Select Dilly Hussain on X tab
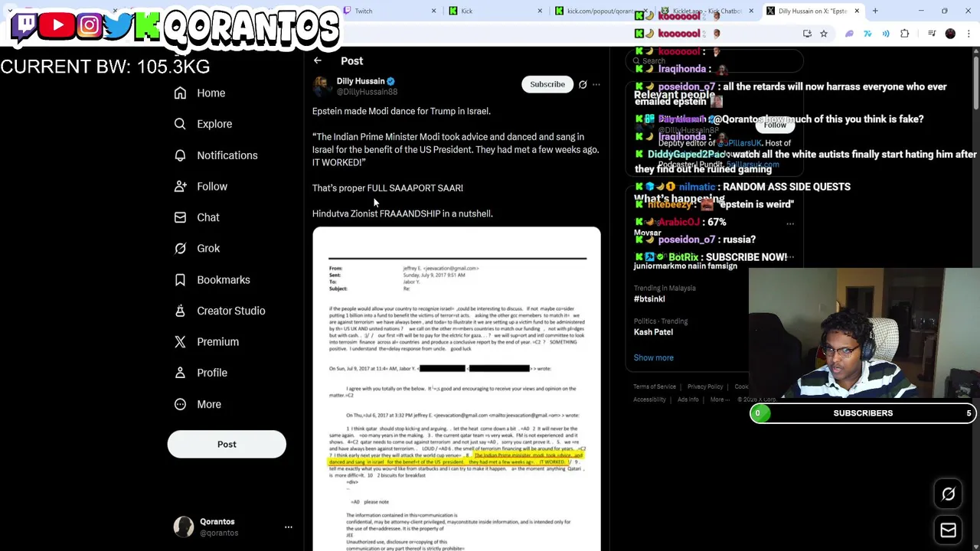Image resolution: width=980 pixels, height=551 pixels. point(812,11)
